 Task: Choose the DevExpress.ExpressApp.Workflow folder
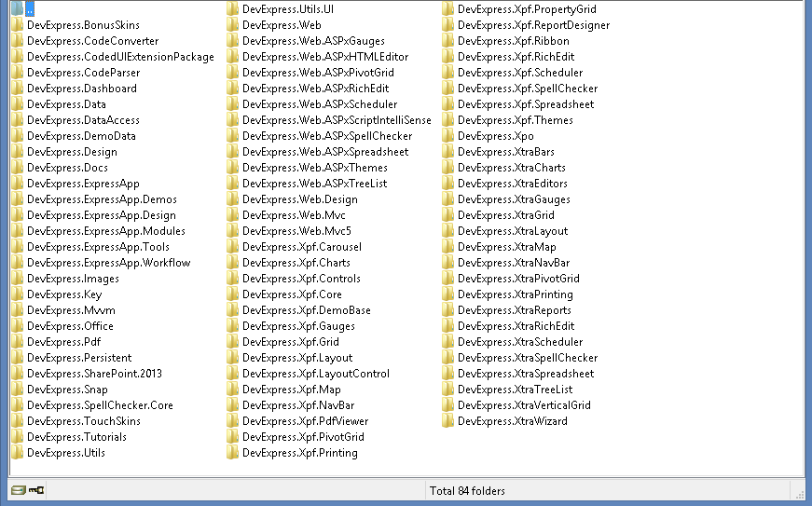click(108, 263)
